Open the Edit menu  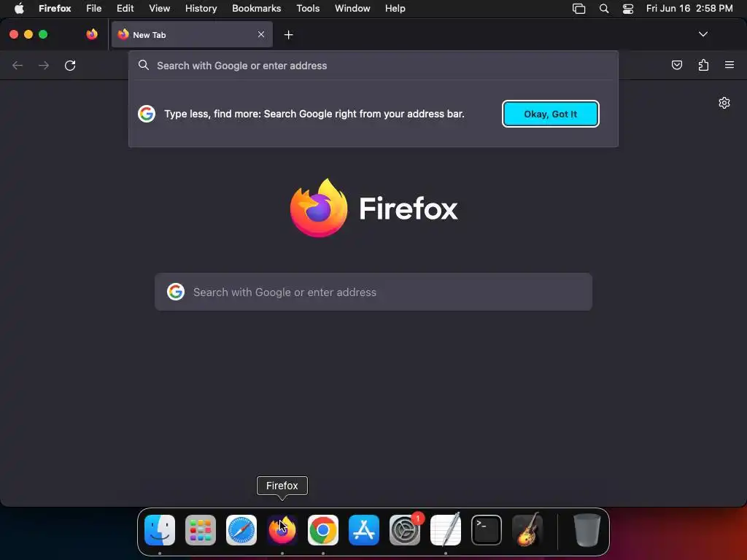(x=125, y=9)
